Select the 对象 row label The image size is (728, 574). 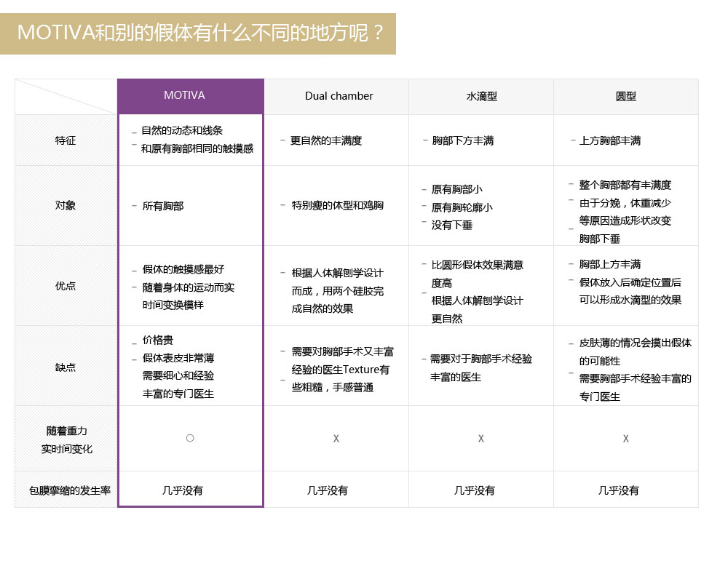point(65,205)
